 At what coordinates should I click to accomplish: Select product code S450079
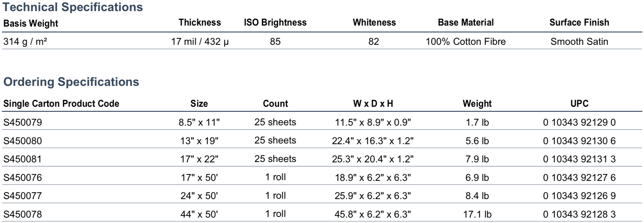(23, 122)
